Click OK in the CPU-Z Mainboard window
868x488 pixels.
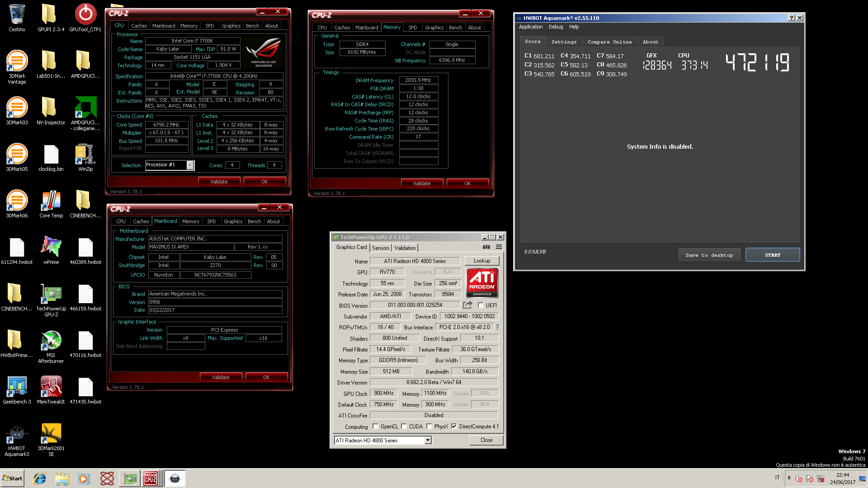pos(266,377)
